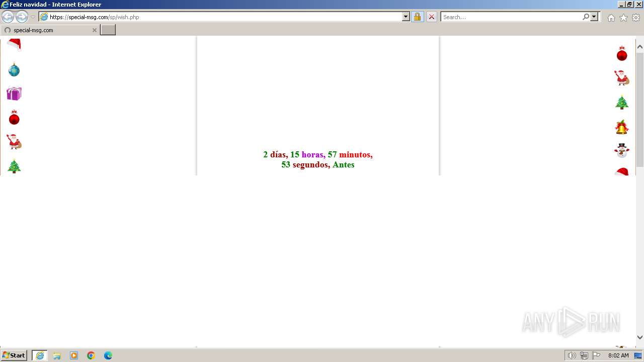Open Favorites star icon
The image size is (644, 362).
pyautogui.click(x=623, y=18)
